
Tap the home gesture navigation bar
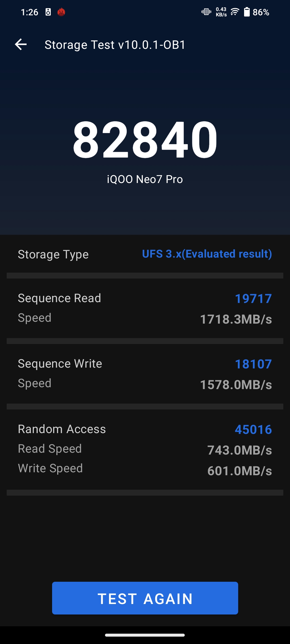(145, 635)
